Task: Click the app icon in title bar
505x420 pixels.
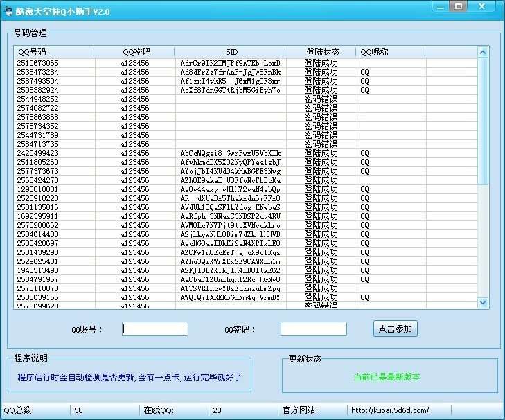Action: click(8, 11)
